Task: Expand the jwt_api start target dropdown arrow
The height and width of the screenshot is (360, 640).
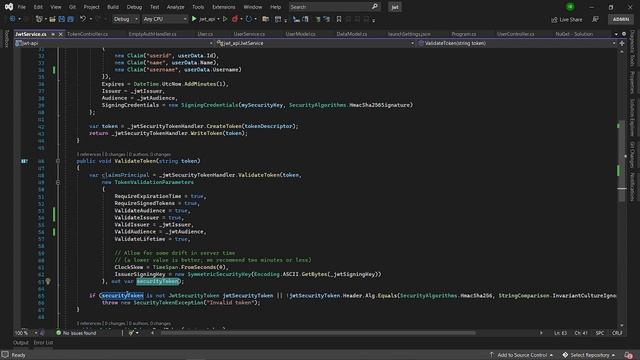Action: [218, 19]
